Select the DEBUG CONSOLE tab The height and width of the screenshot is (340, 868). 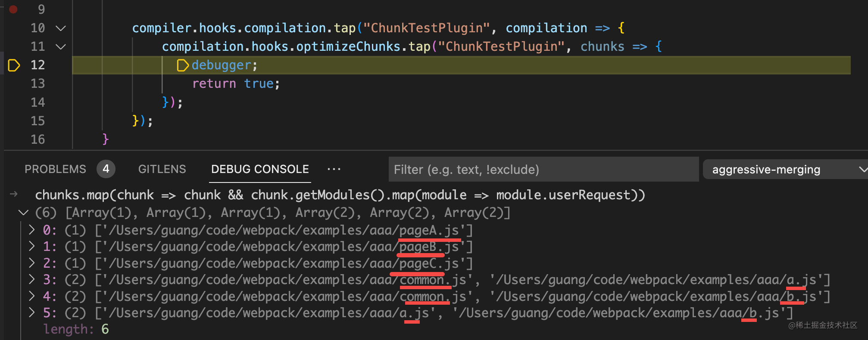point(260,169)
